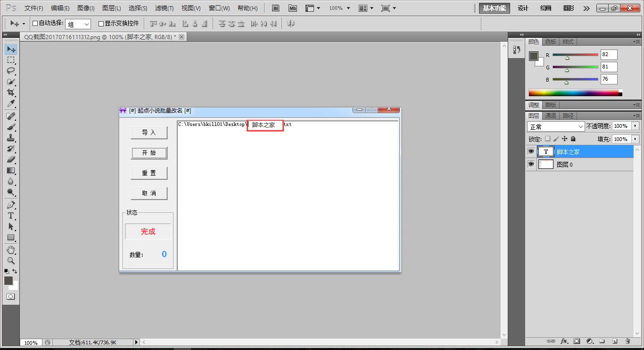Open the 图像(I) menu
The height and width of the screenshot is (350, 644).
click(x=86, y=8)
